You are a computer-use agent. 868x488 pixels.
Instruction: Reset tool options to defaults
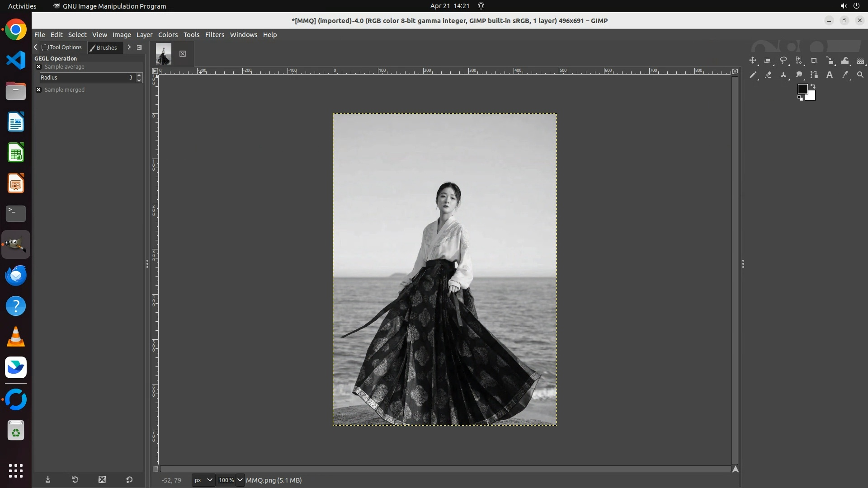click(129, 480)
